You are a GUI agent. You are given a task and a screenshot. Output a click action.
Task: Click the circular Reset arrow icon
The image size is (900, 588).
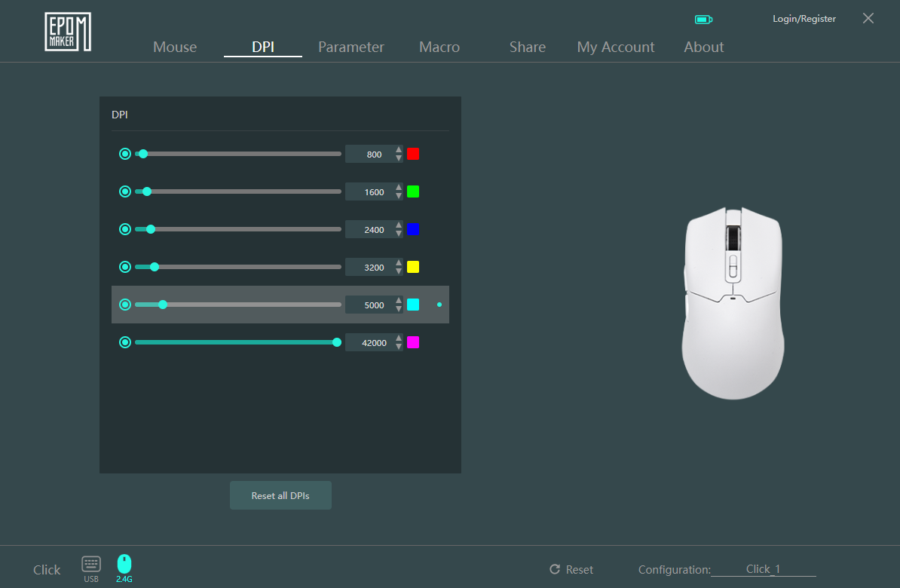[555, 569]
